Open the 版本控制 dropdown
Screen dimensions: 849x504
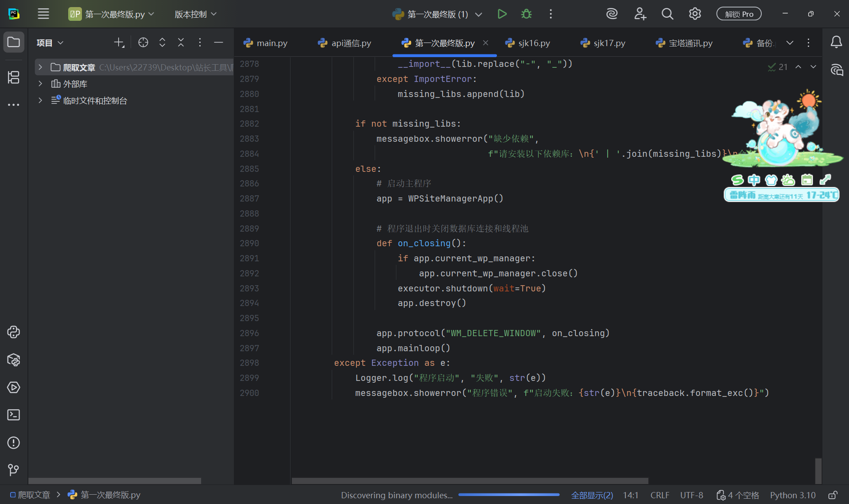pyautogui.click(x=195, y=14)
